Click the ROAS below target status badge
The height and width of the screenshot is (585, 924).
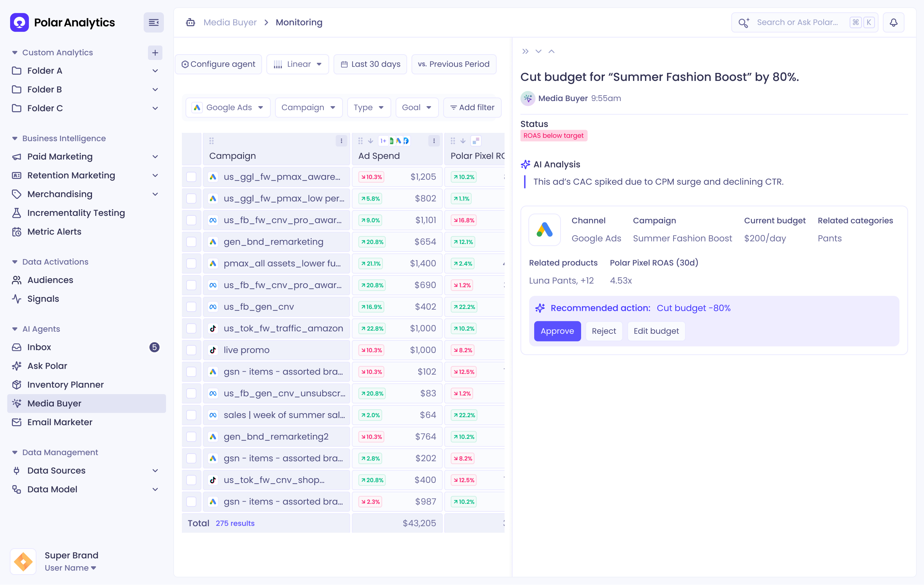553,135
